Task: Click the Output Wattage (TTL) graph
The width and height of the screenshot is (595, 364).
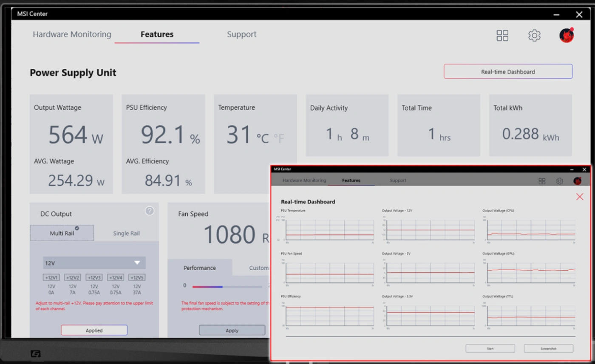Action: 531,316
